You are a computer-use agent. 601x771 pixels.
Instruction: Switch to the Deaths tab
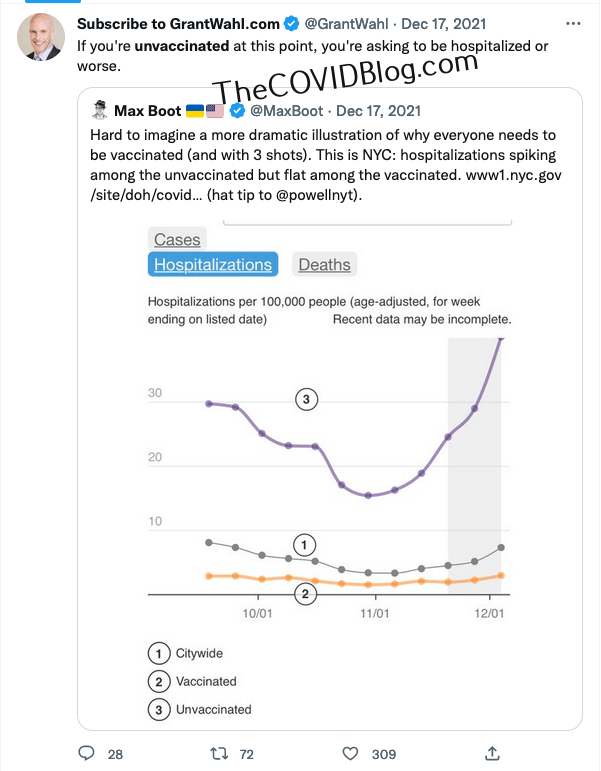coord(325,265)
